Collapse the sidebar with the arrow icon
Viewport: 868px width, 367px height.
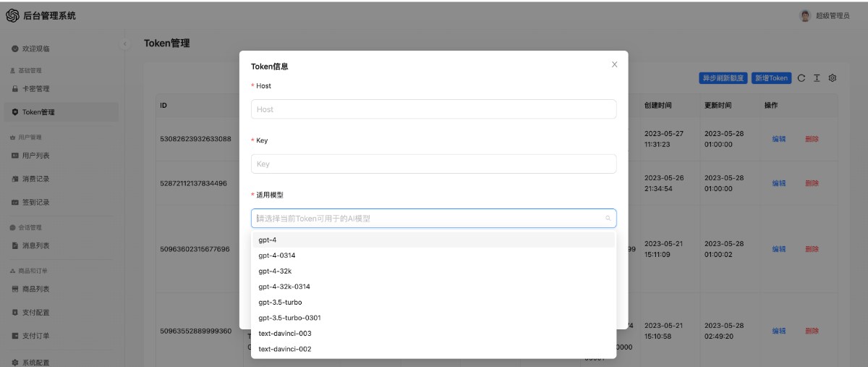point(124,44)
